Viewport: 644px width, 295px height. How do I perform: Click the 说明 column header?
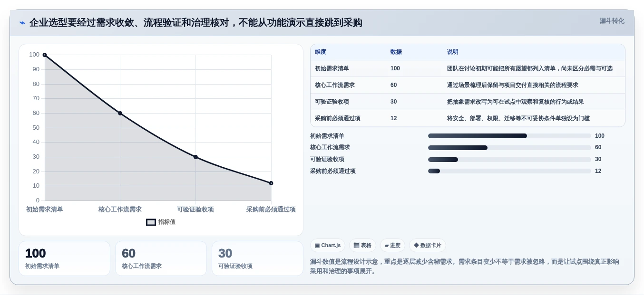tap(453, 52)
